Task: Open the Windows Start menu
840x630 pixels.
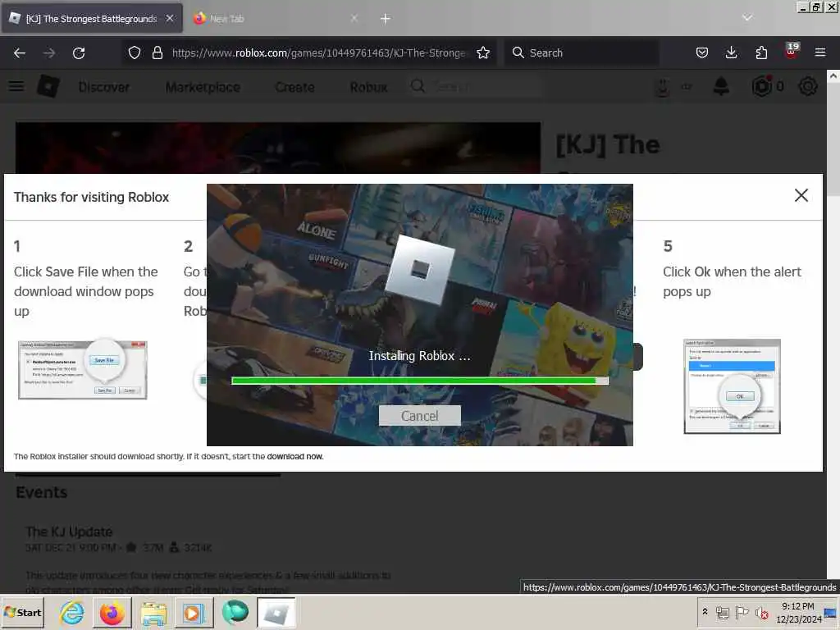Action: click(23, 612)
